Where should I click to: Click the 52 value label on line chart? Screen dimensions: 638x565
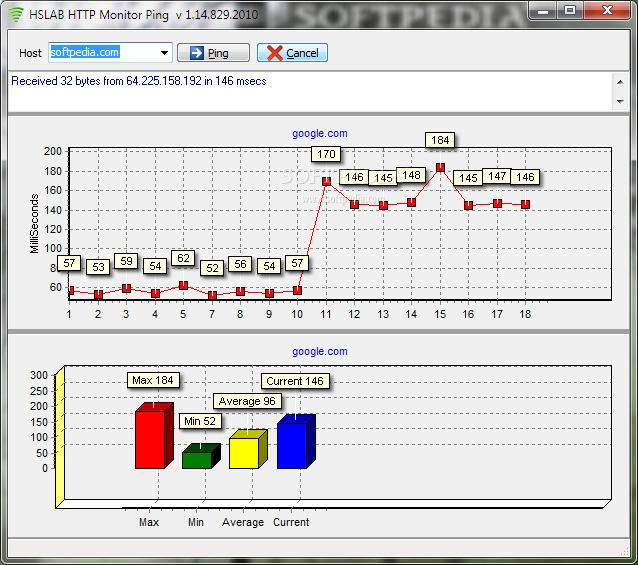tap(212, 268)
